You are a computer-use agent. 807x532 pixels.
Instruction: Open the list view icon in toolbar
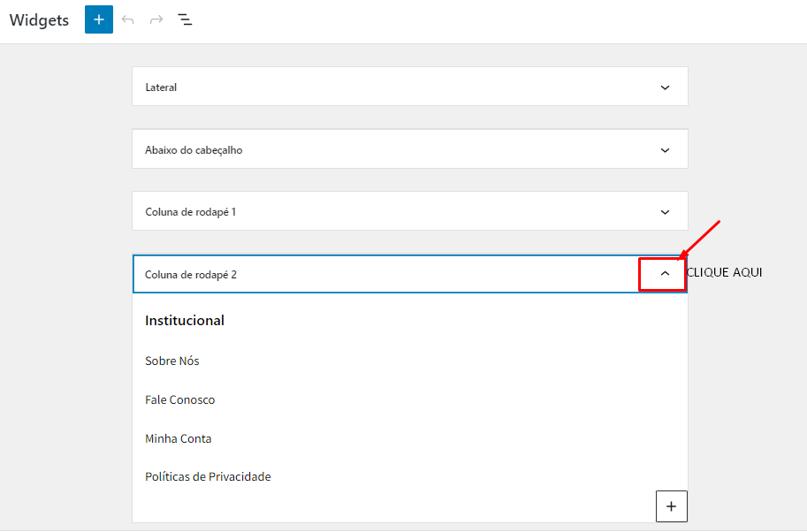185,20
